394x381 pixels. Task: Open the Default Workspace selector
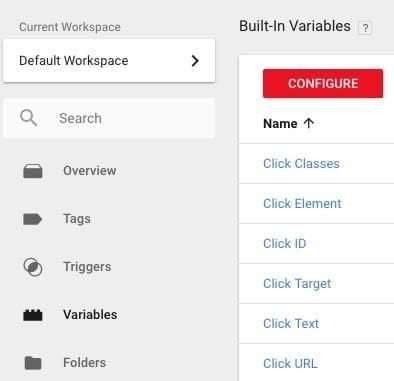pyautogui.click(x=109, y=61)
